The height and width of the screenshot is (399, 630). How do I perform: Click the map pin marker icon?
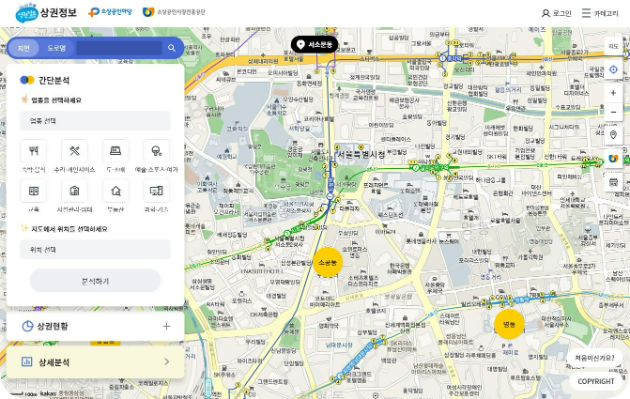pyautogui.click(x=613, y=135)
